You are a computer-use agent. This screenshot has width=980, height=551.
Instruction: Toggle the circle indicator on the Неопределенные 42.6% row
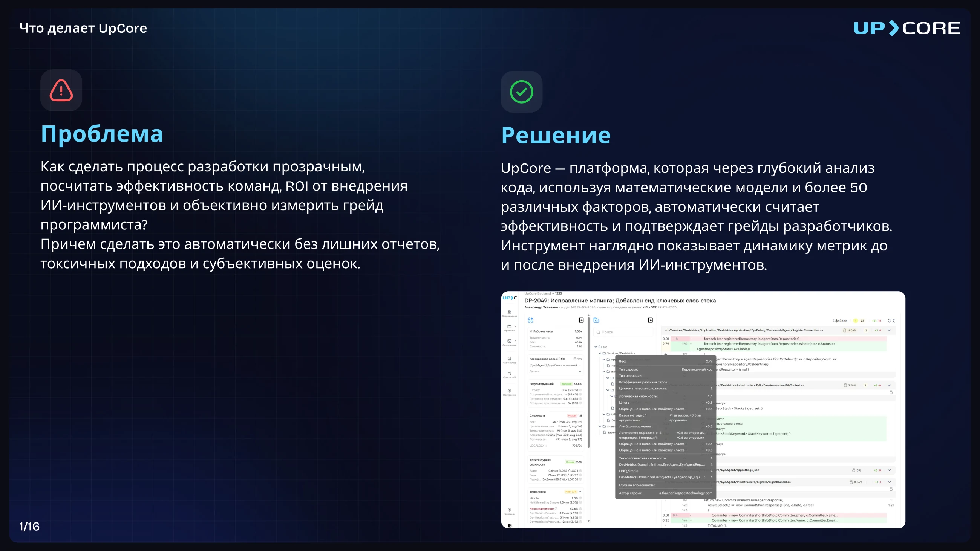[580, 508]
